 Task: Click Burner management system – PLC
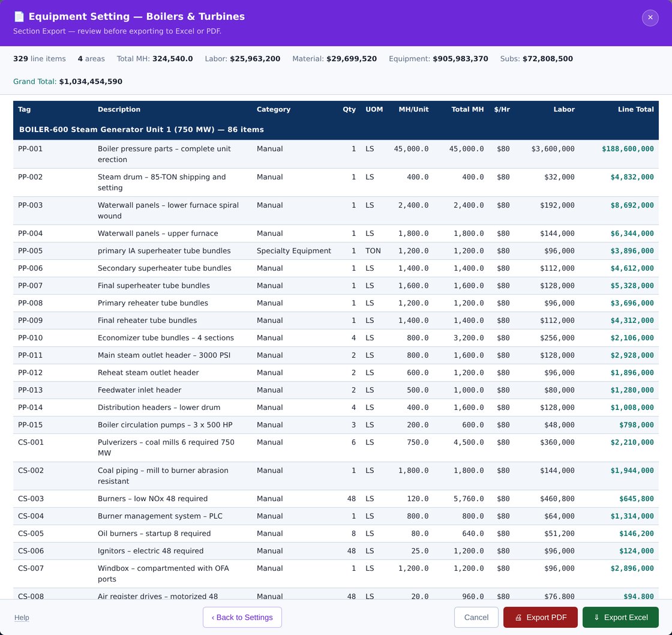tap(160, 516)
